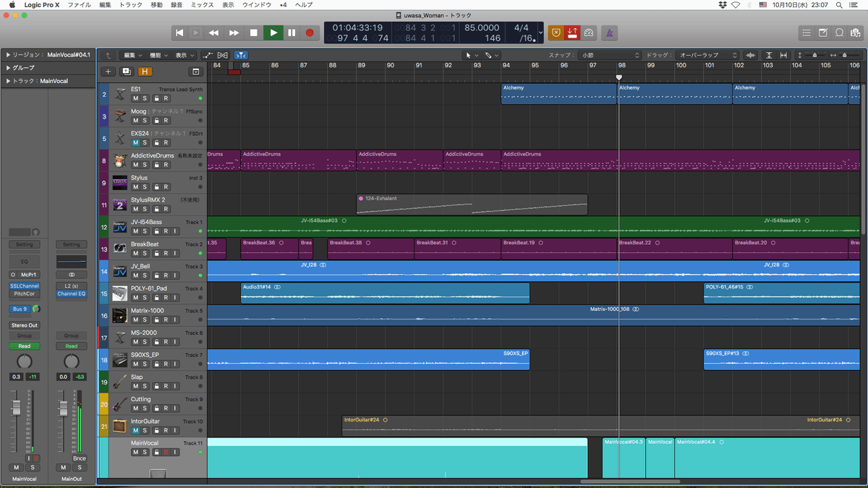The height and width of the screenshot is (488, 868).
Task: Open the Note Pad icon
Action: pyautogui.click(x=823, y=33)
